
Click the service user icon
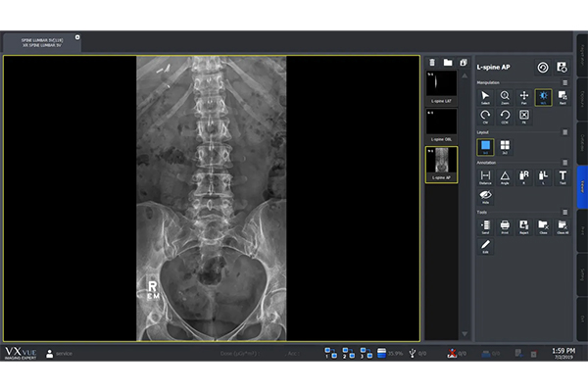[50, 354]
